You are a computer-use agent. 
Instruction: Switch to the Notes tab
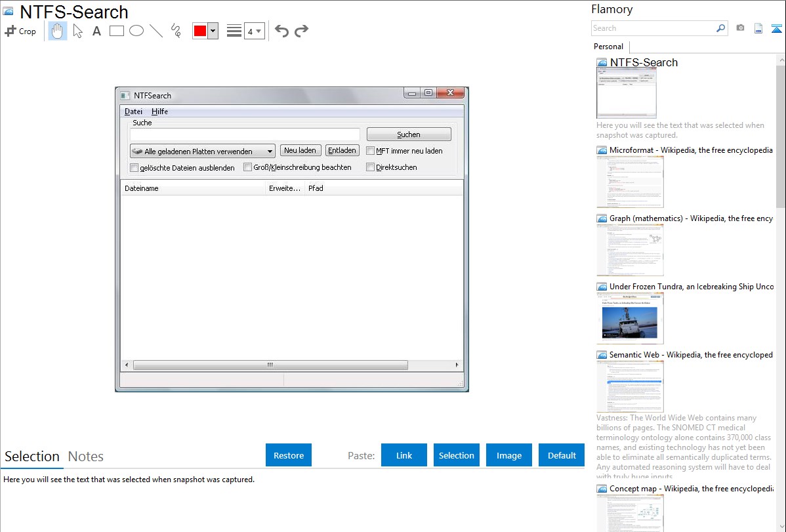point(86,457)
